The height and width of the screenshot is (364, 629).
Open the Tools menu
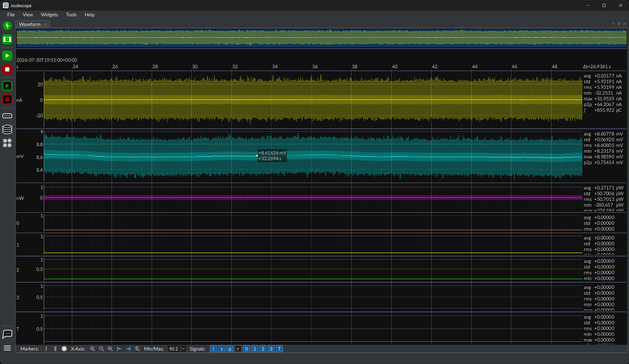(71, 15)
